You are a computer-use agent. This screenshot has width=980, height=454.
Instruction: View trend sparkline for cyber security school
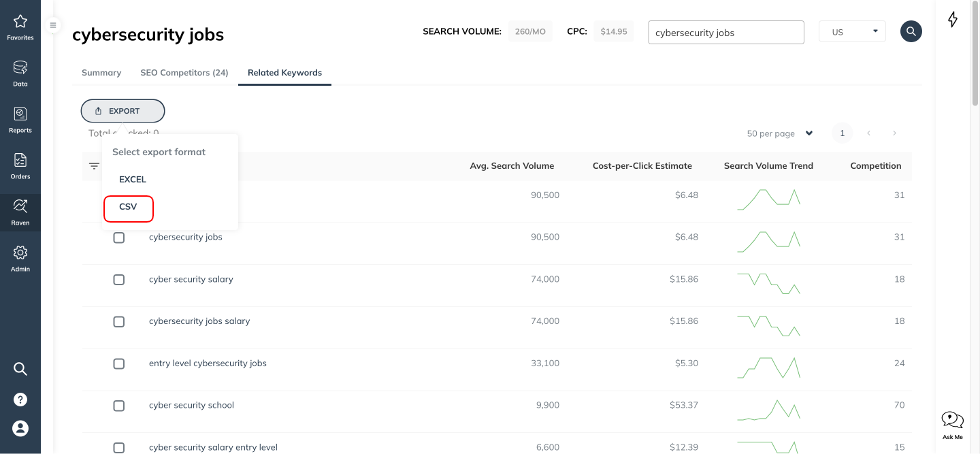point(769,409)
